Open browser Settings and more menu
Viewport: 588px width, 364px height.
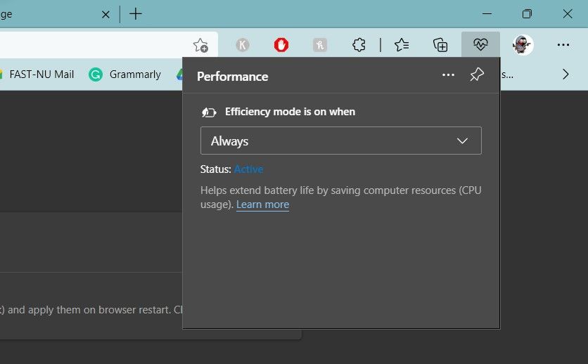tap(563, 45)
